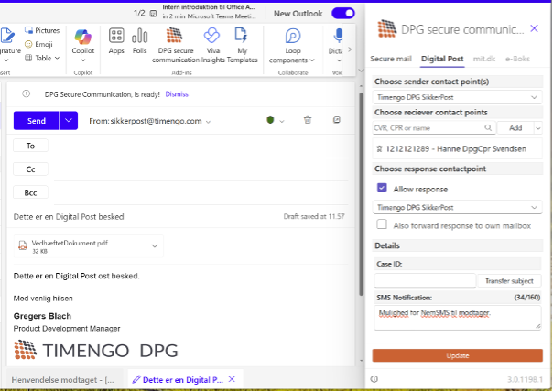Open Henvendelse modtaget draft tab

click(63, 380)
